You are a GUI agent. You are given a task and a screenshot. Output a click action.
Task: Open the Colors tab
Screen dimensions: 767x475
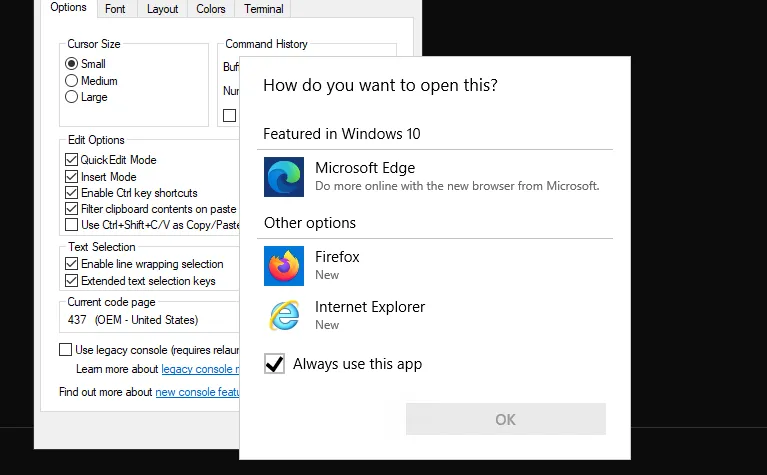(x=211, y=9)
